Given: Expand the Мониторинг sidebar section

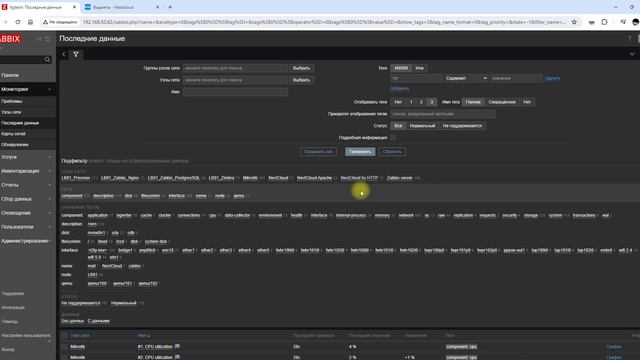Looking at the screenshot, I should (28, 89).
